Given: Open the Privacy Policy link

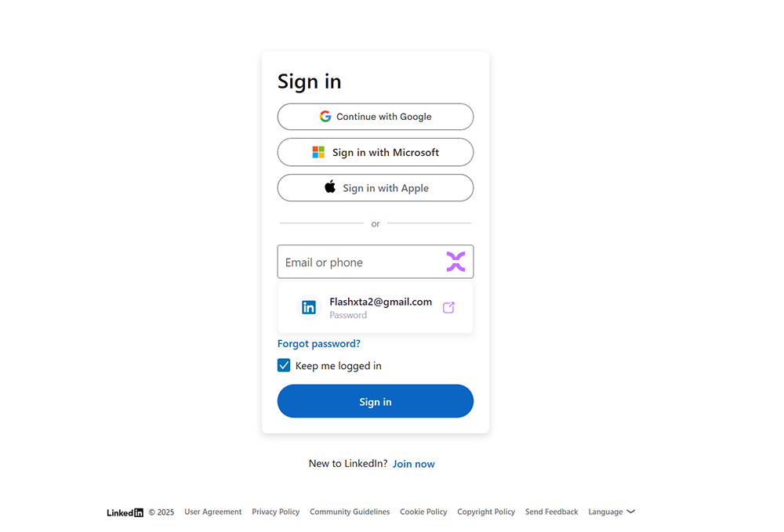Looking at the screenshot, I should [275, 512].
